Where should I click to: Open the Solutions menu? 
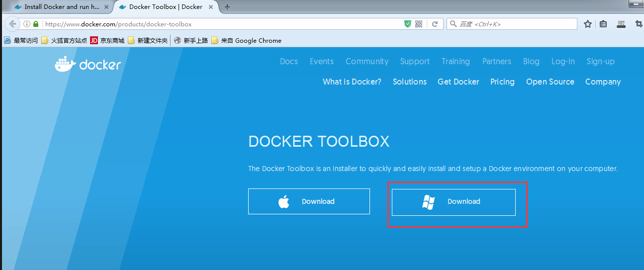coord(410,82)
